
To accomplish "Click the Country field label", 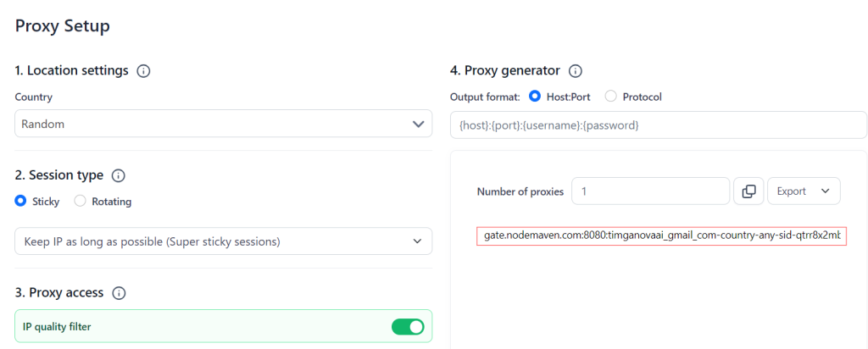I will (x=34, y=97).
